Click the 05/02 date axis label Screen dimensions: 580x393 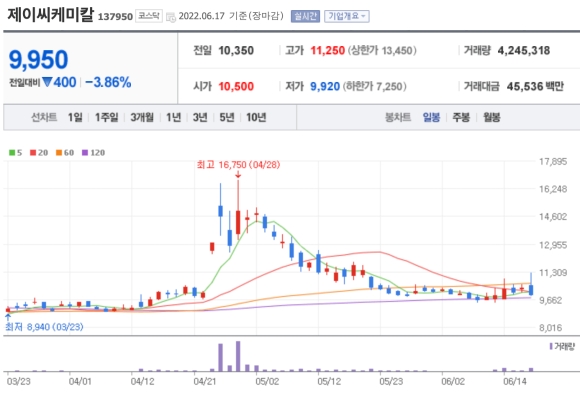267,382
